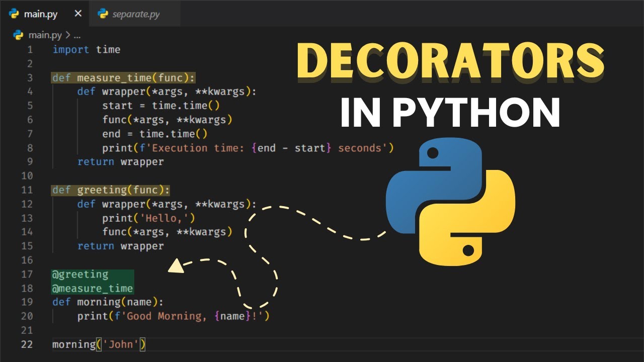Click the breadcrumb Python file icon

pos(19,35)
